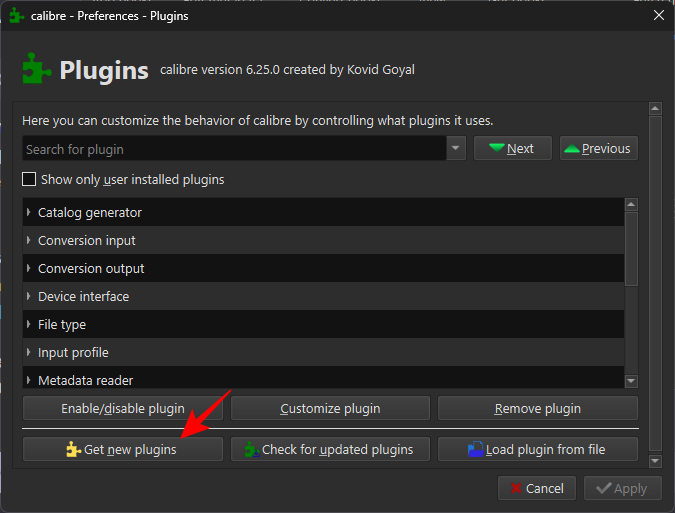The width and height of the screenshot is (675, 513).
Task: Click outer panel scrollbar down arrow
Action: (x=655, y=461)
